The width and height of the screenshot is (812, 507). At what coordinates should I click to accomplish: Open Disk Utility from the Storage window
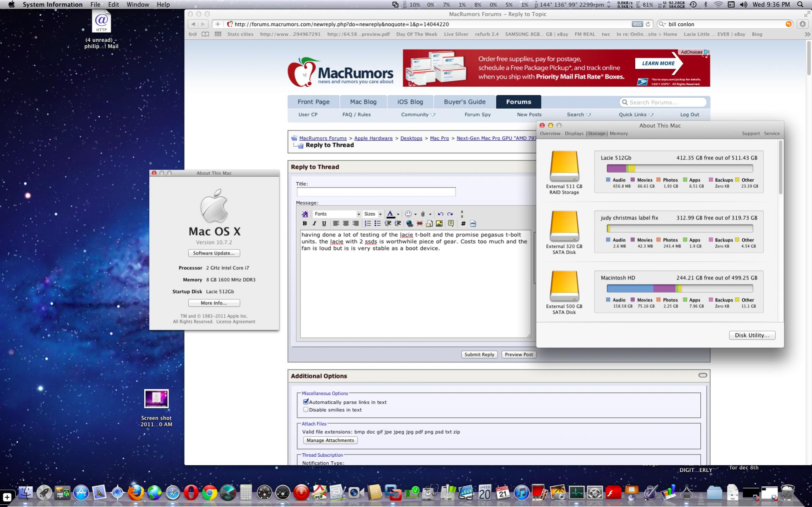752,335
